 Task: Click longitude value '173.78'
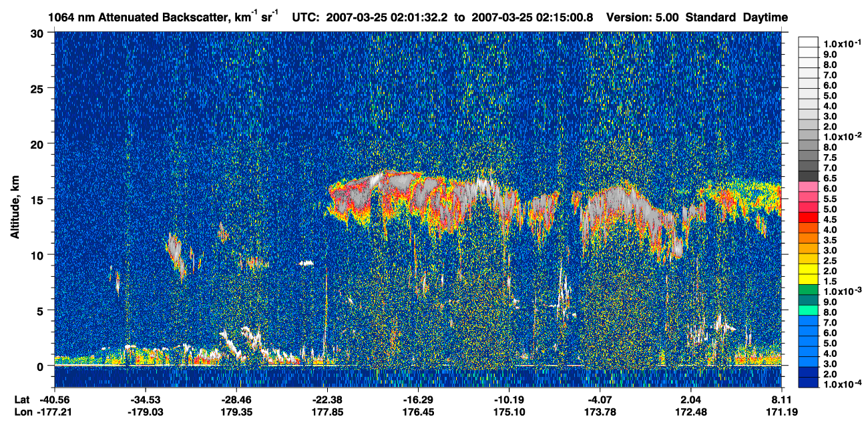(x=600, y=412)
